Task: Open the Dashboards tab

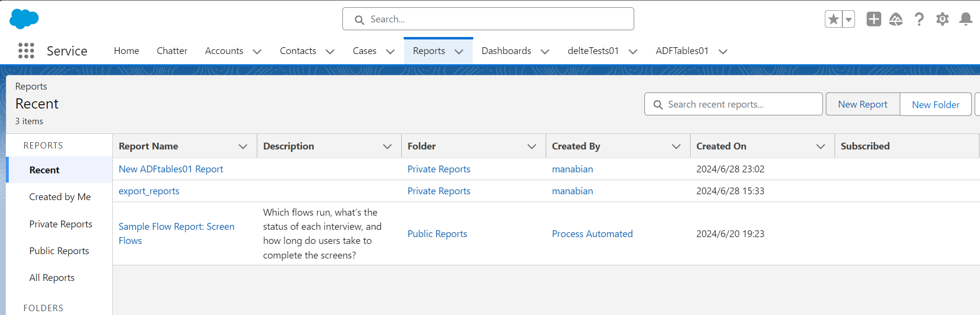Action: pos(506,51)
